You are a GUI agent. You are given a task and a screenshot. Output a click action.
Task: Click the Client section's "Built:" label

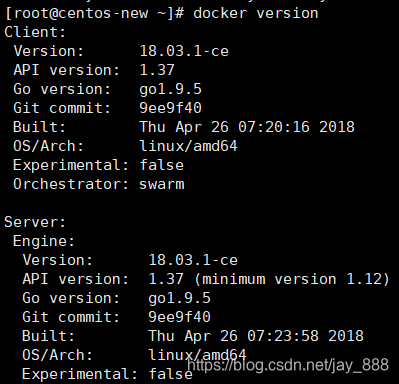(39, 127)
